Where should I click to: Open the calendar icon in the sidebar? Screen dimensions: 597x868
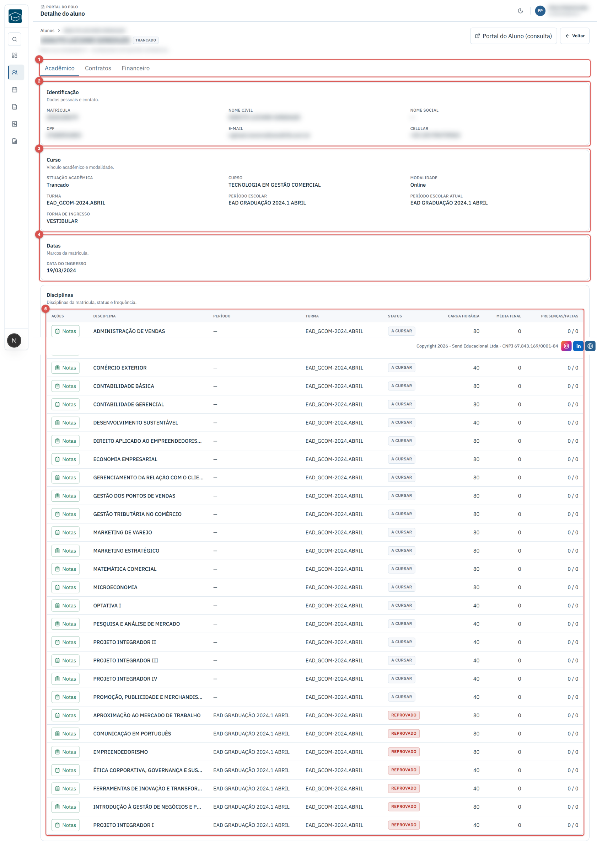coord(15,90)
